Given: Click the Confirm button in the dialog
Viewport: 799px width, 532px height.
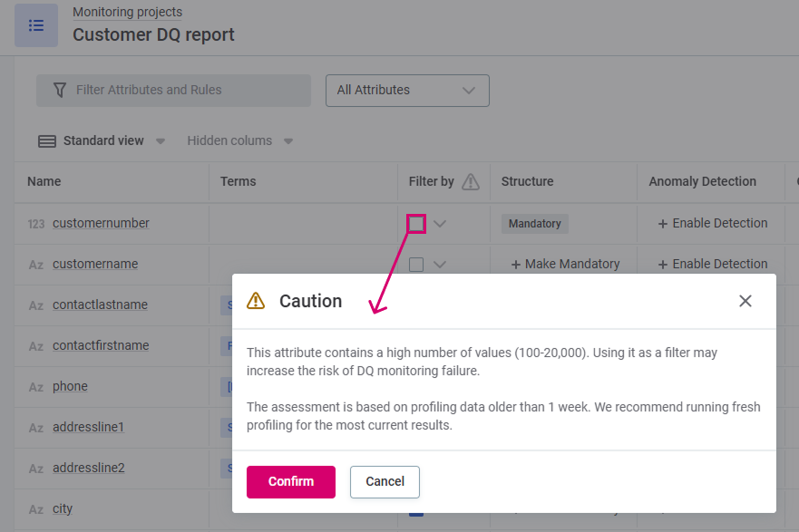Looking at the screenshot, I should [290, 481].
